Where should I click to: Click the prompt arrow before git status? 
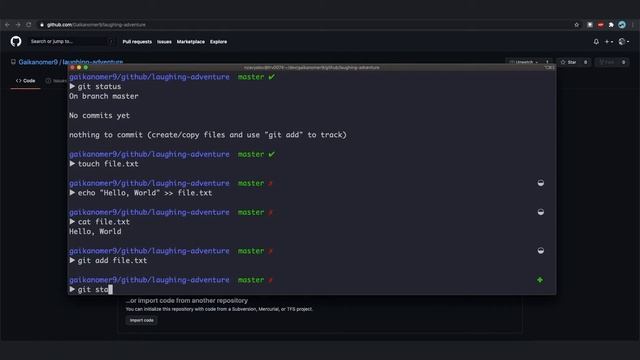(72, 87)
